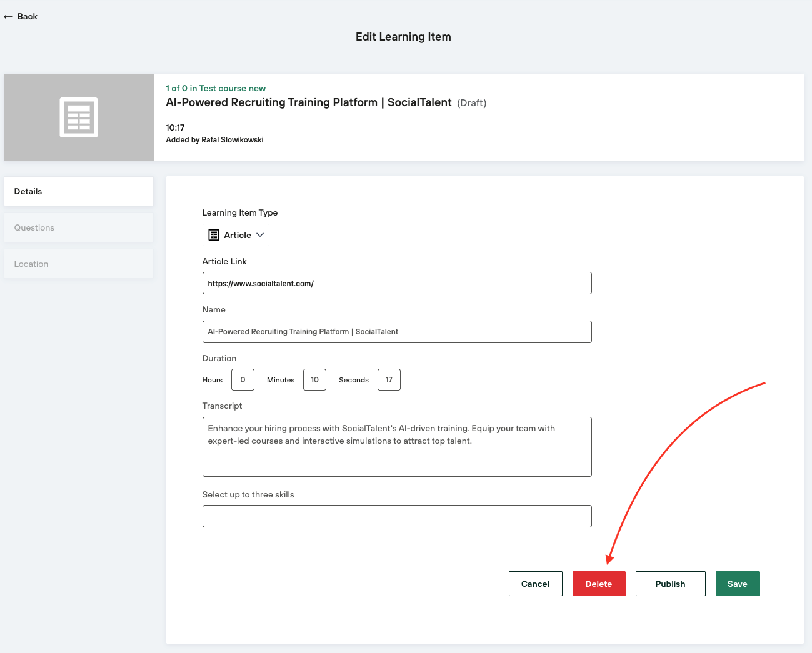Image resolution: width=812 pixels, height=653 pixels.
Task: Delete this learning item
Action: tap(598, 584)
